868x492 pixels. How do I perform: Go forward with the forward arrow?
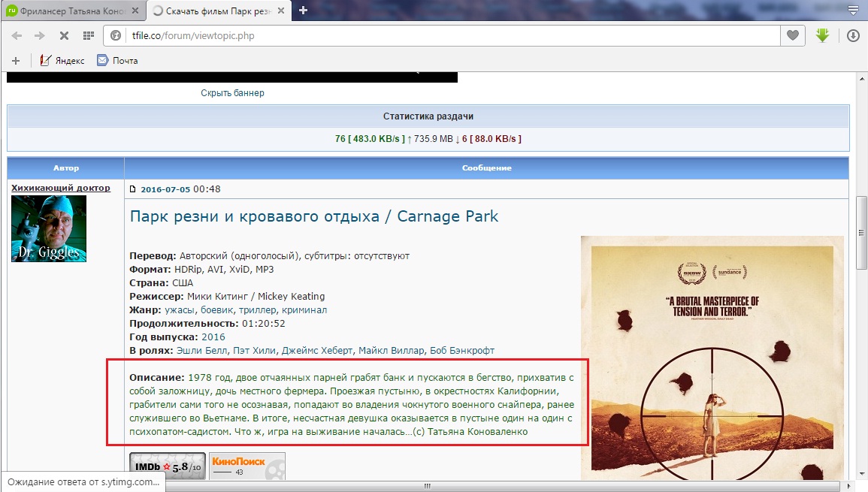(x=40, y=36)
